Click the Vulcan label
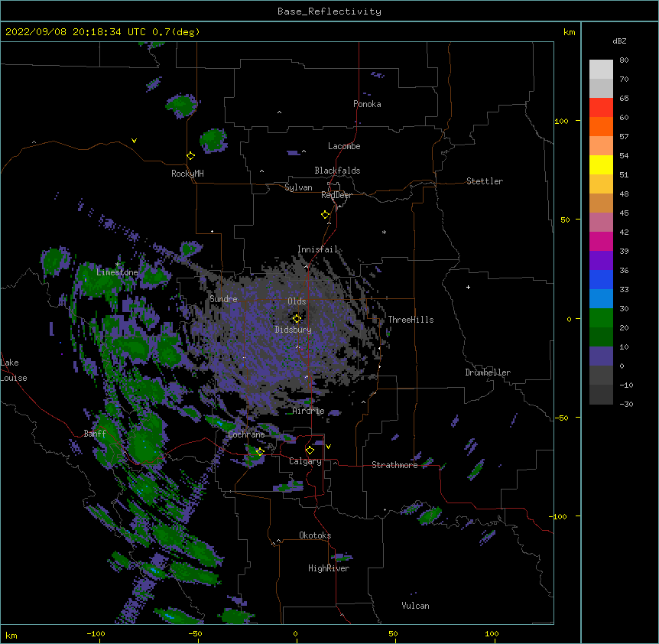This screenshot has width=659, height=644. [x=415, y=606]
